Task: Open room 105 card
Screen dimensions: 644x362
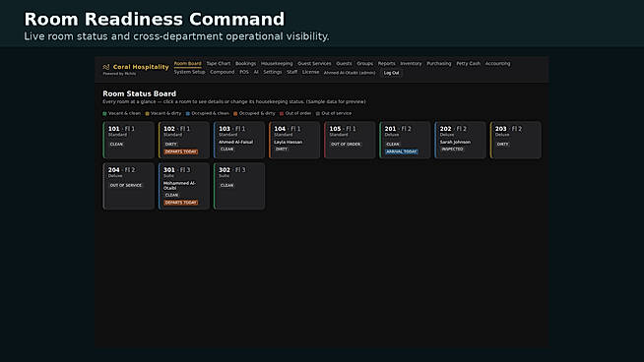Action: point(350,140)
